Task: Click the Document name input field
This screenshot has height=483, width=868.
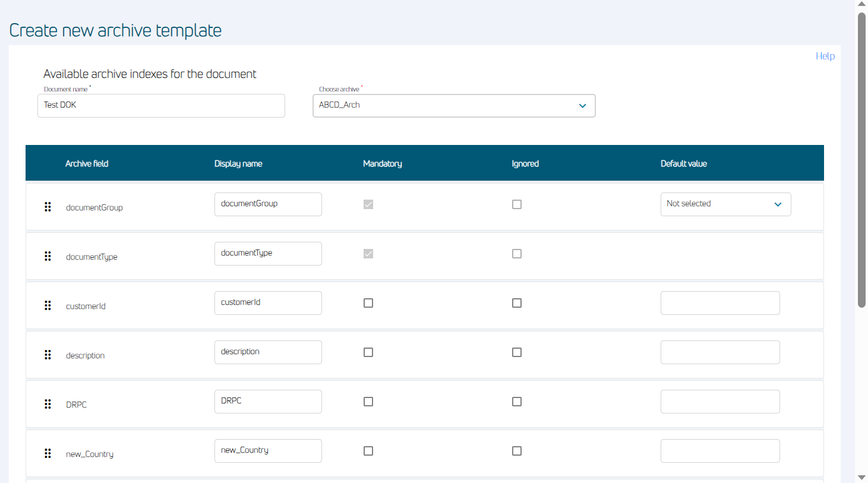Action: (x=161, y=106)
